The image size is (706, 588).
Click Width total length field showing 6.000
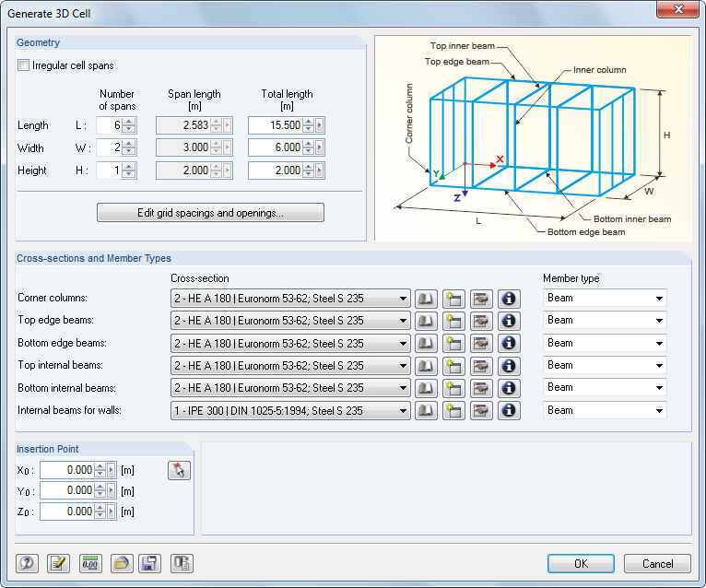point(275,147)
